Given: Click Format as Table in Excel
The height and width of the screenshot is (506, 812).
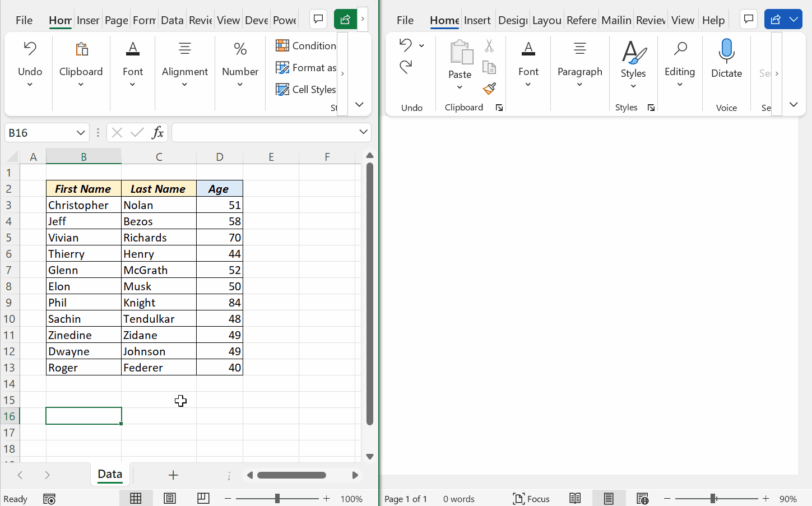Looking at the screenshot, I should tap(305, 67).
